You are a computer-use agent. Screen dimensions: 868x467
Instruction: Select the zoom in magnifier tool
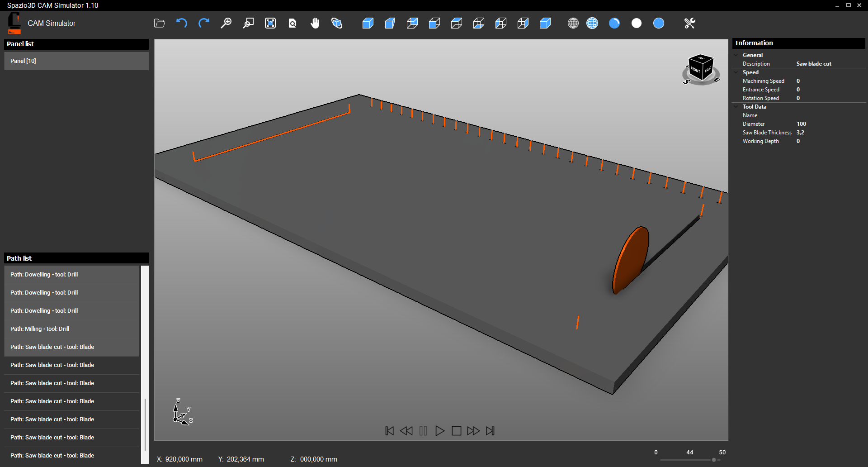[226, 23]
